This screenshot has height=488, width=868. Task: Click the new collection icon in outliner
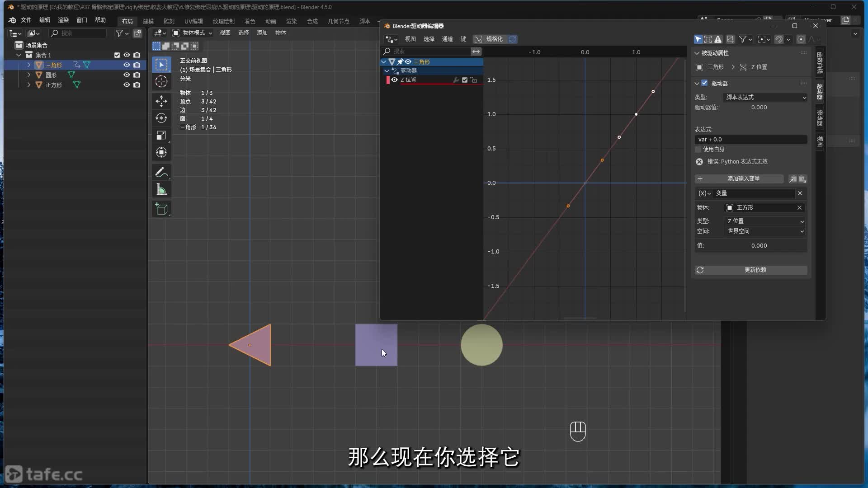[137, 33]
